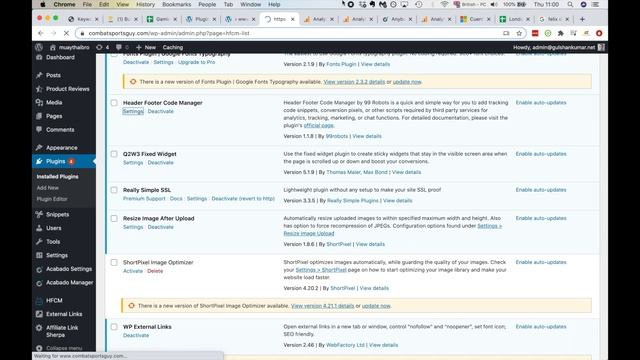Viewport: 640px width, 360px height.
Task: Open the Appearance menu
Action: [x=61, y=148]
